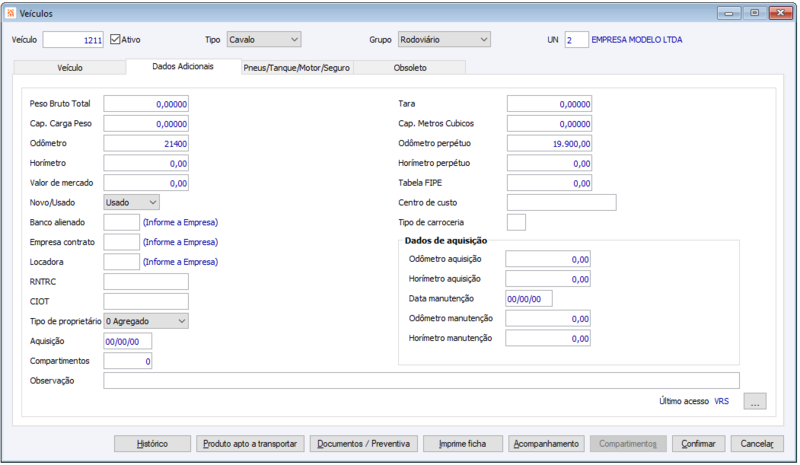This screenshot has width=800, height=465.
Task: Open the Pneus/Tanque/Motor/Seguro tab
Action: point(297,67)
